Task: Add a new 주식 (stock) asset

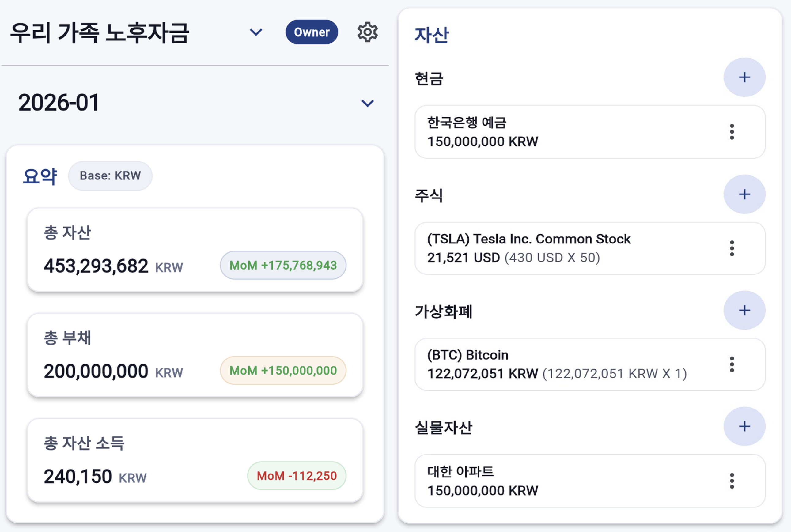Action: pyautogui.click(x=744, y=194)
